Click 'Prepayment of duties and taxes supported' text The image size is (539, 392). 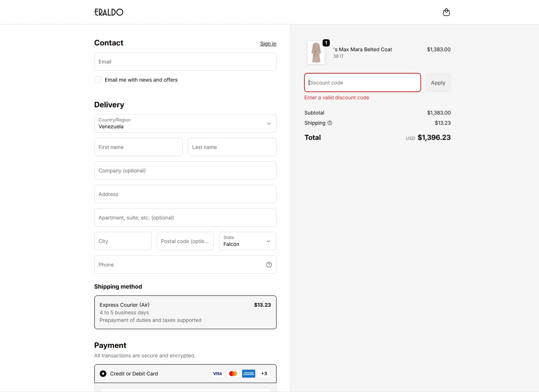[151, 320]
